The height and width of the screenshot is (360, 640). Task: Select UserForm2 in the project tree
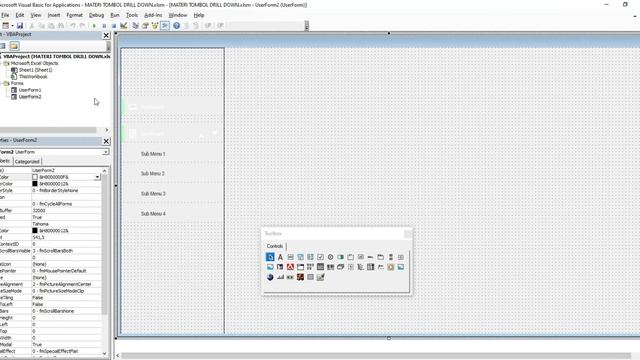(30, 97)
